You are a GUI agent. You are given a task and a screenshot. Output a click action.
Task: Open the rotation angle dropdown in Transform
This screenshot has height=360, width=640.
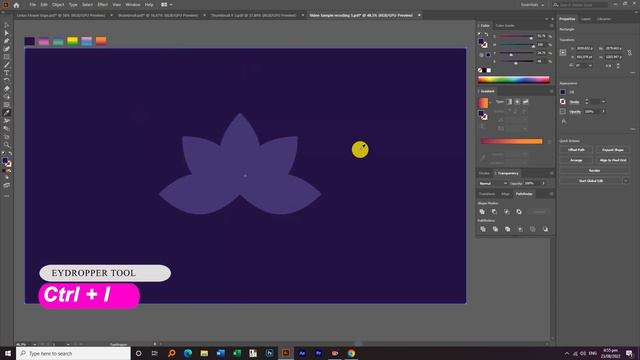[590, 65]
